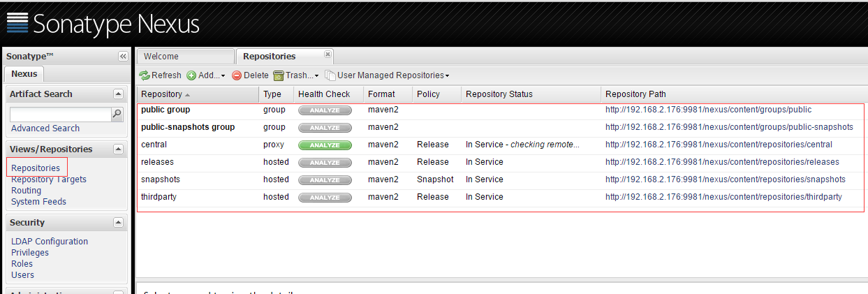The width and height of the screenshot is (868, 294).
Task: Click the Format column header
Action: 388,94
